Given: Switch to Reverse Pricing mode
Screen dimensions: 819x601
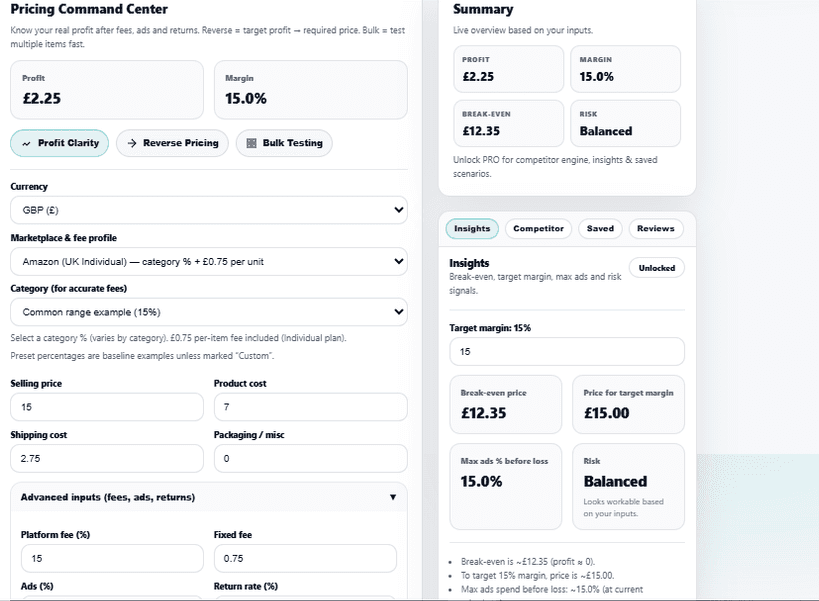Looking at the screenshot, I should point(172,143).
